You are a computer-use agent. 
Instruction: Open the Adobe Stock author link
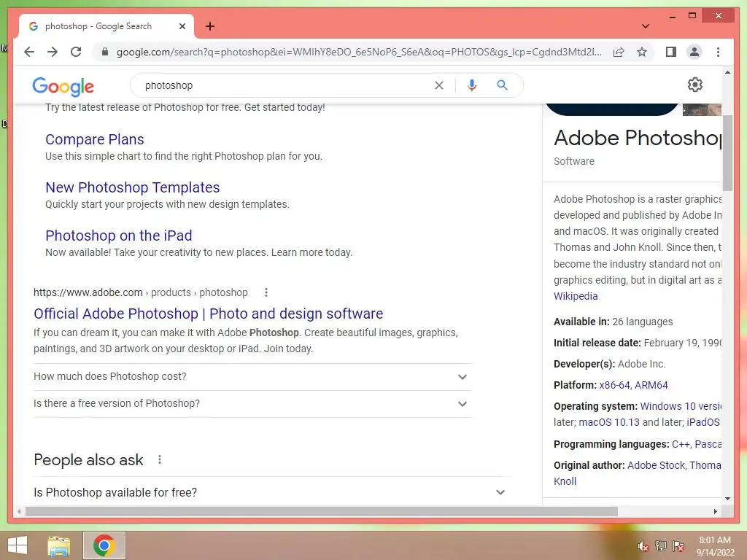[657, 465]
